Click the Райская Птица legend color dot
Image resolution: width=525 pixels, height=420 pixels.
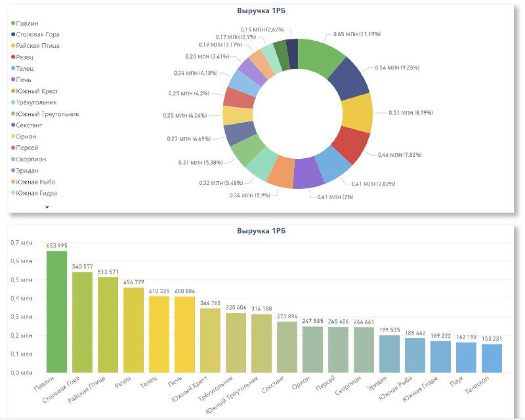click(13, 46)
